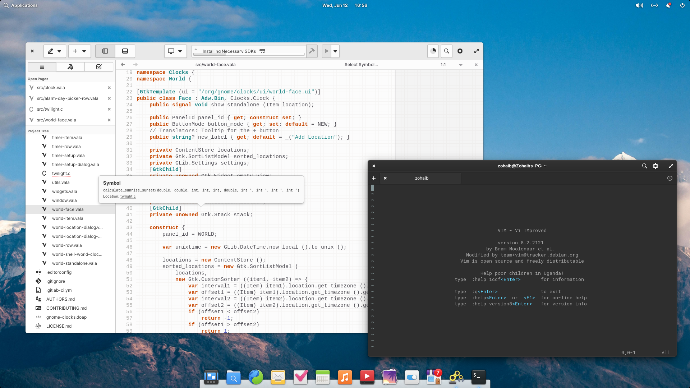Click the link in the Symbol tooltip
Viewport: 690px width, 388px height.
tap(128, 197)
